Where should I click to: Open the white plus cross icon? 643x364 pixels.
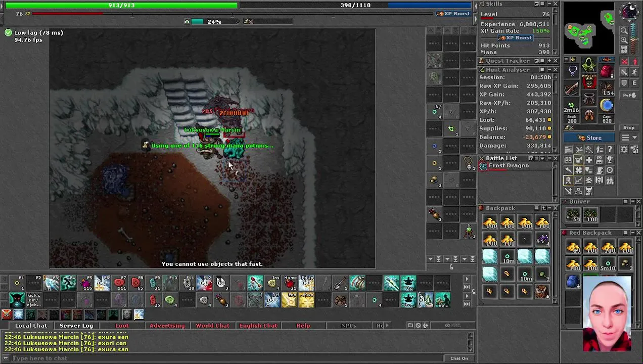coord(589,160)
